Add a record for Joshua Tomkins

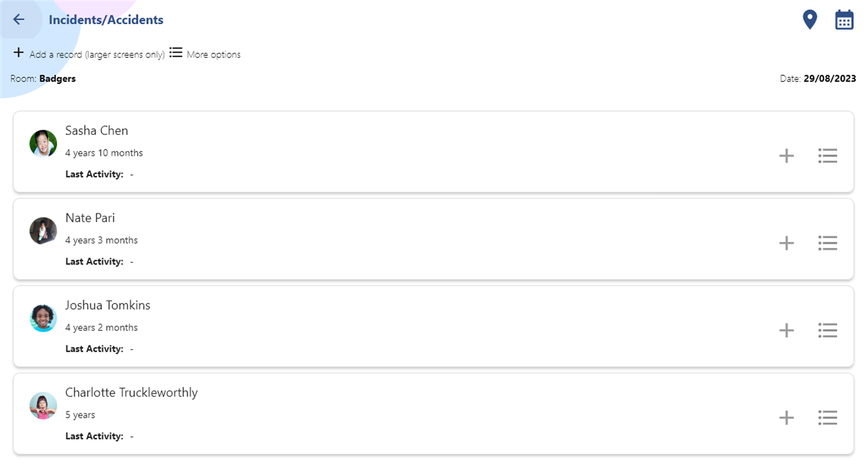point(786,330)
